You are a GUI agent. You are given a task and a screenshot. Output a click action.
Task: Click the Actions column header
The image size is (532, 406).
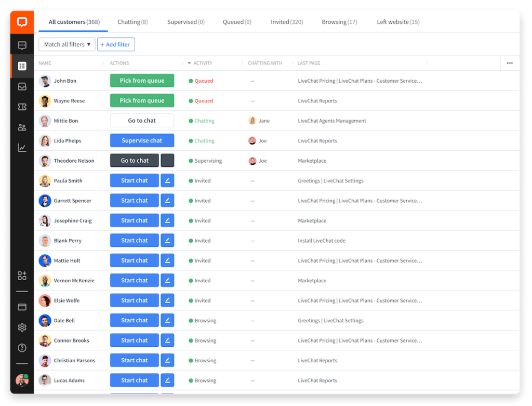(x=119, y=63)
